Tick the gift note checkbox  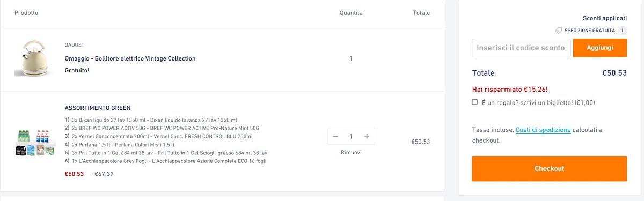475,102
